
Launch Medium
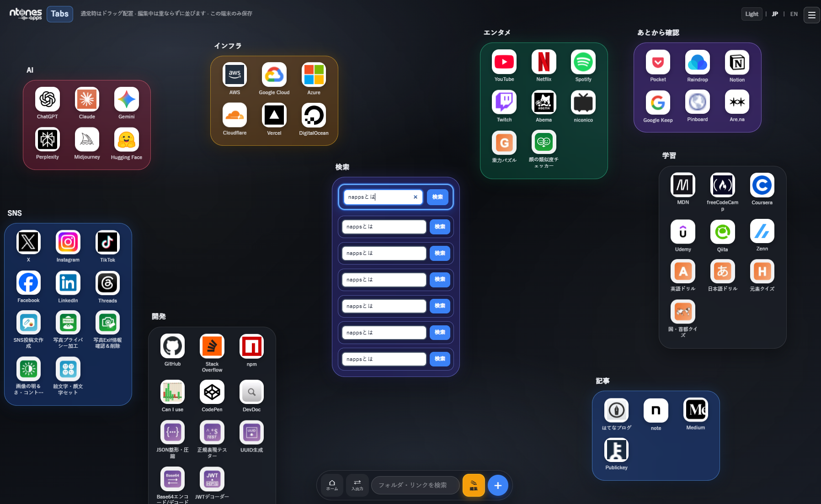pyautogui.click(x=695, y=410)
